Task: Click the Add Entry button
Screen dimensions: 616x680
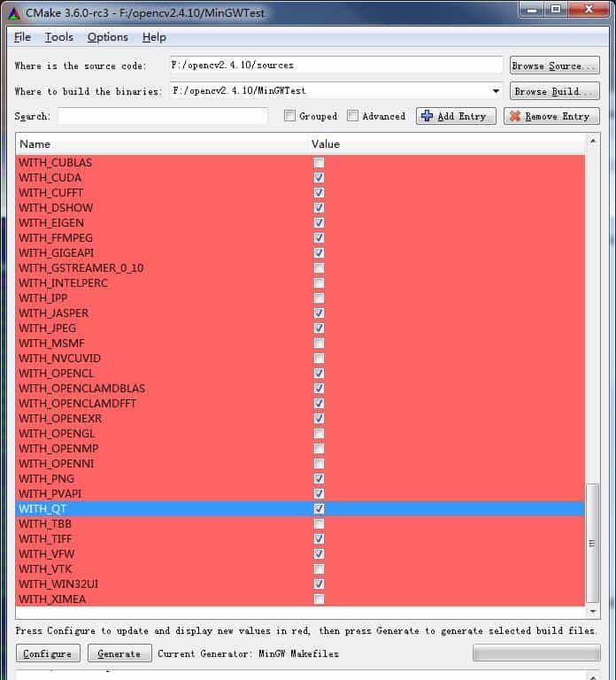Action: pos(456,116)
